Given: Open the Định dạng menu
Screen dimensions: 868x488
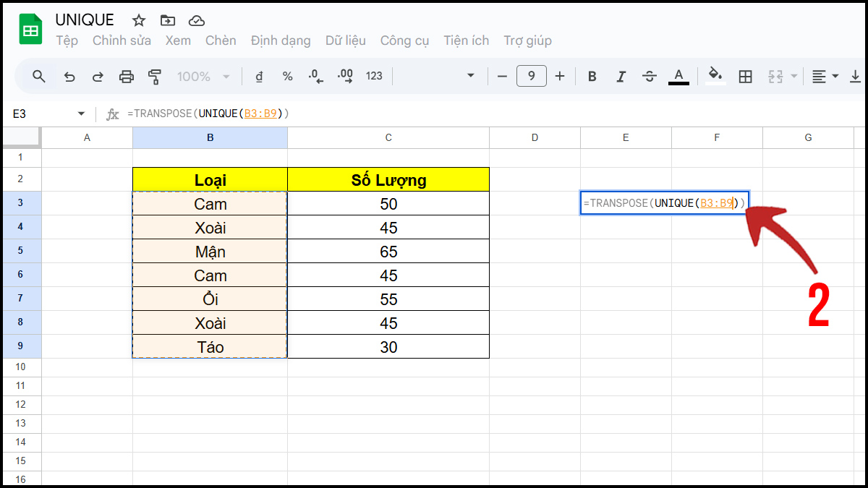Looking at the screenshot, I should click(281, 40).
